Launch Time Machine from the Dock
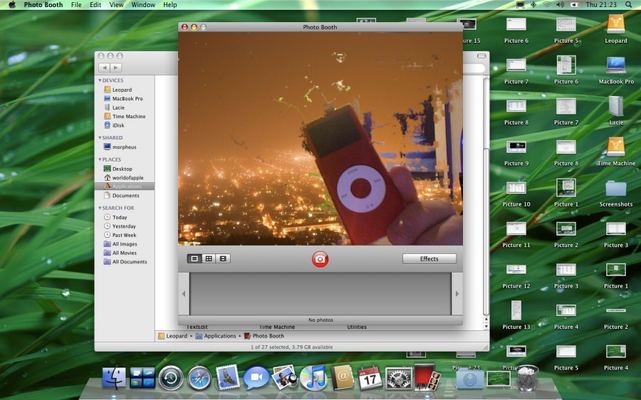The image size is (641, 400). pos(171,378)
